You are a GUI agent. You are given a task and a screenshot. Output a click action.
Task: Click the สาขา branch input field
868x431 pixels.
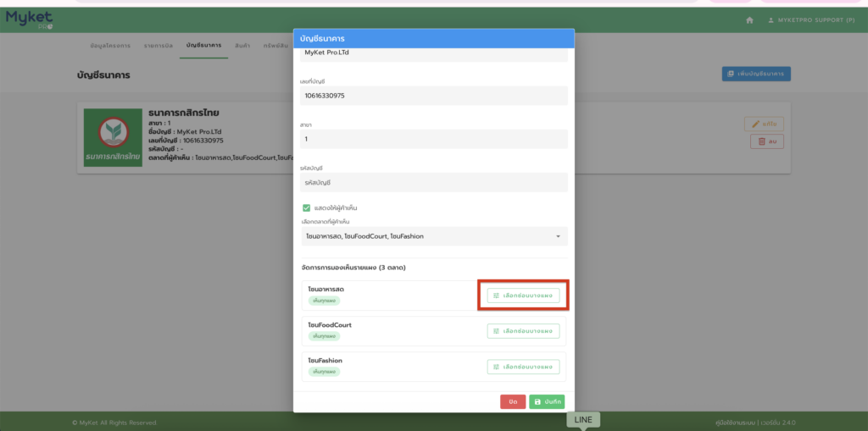click(x=434, y=139)
